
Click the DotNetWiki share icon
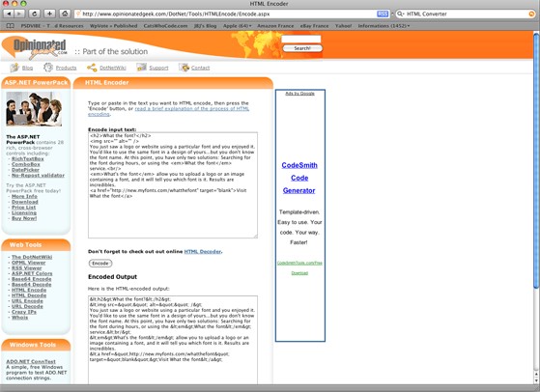92,68
